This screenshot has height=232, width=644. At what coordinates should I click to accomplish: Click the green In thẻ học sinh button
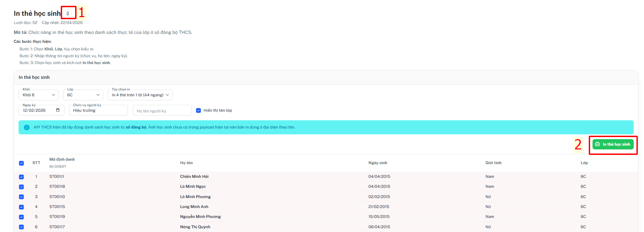point(613,144)
